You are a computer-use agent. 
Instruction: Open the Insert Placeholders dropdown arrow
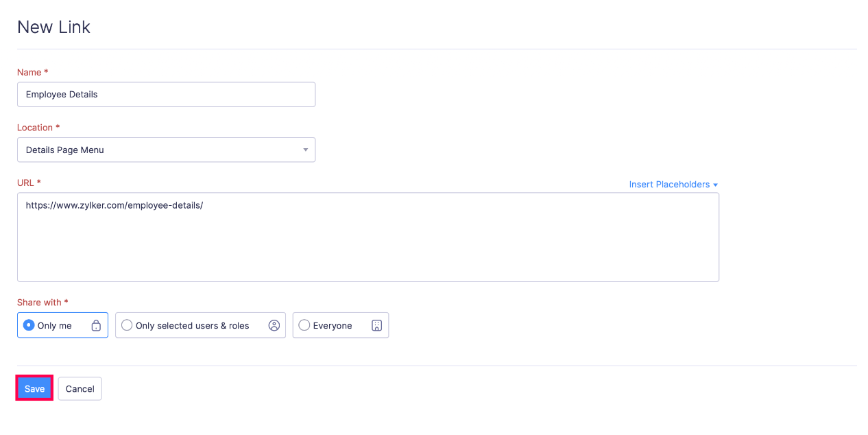click(716, 184)
